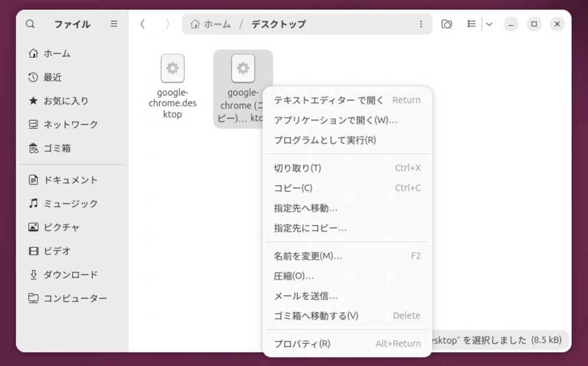
Task: Select 圧縮(O)… in the context menu
Action: 293,276
